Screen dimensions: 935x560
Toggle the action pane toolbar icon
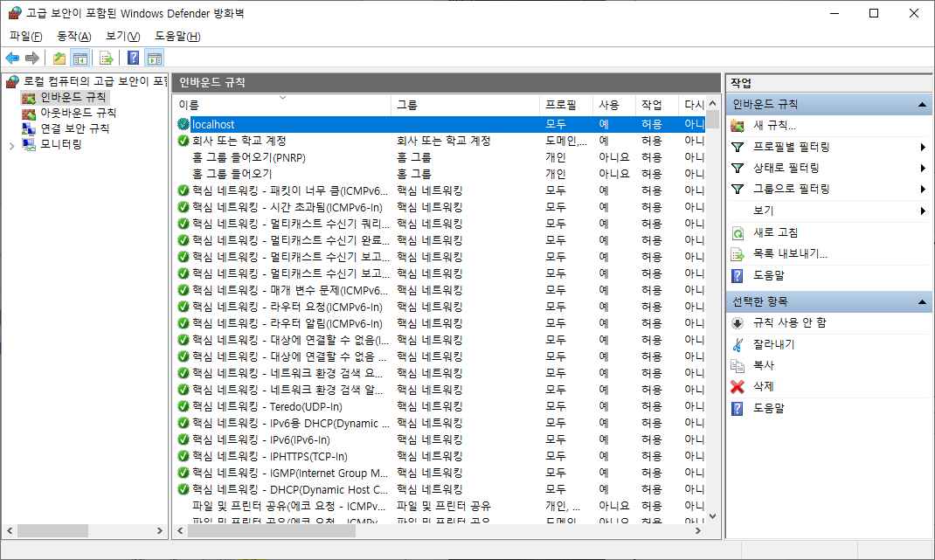pyautogui.click(x=155, y=58)
